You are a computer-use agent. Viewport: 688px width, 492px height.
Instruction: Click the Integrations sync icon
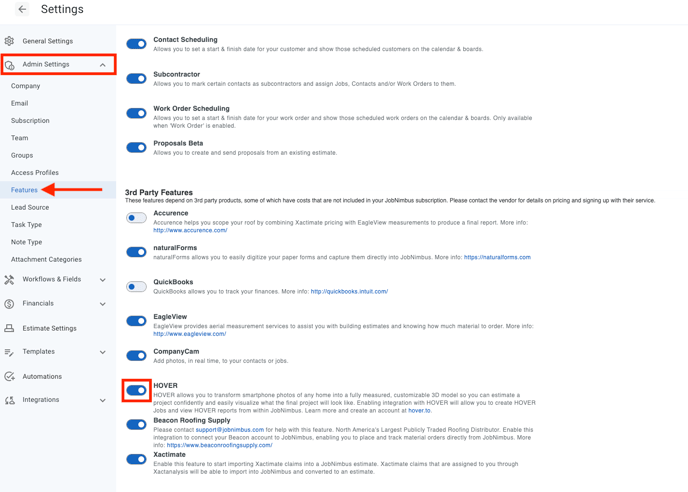[9, 400]
